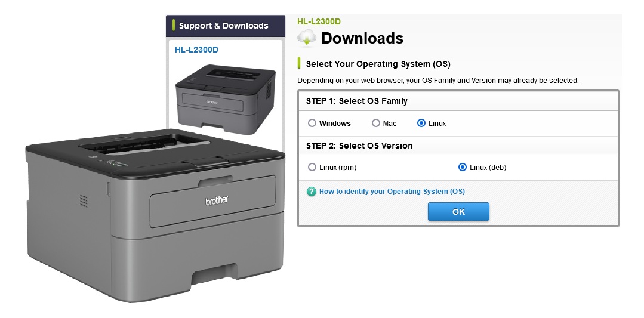Image resolution: width=644 pixels, height=318 pixels.
Task: Click the STEP 1: Select OS Family header
Action: point(356,101)
